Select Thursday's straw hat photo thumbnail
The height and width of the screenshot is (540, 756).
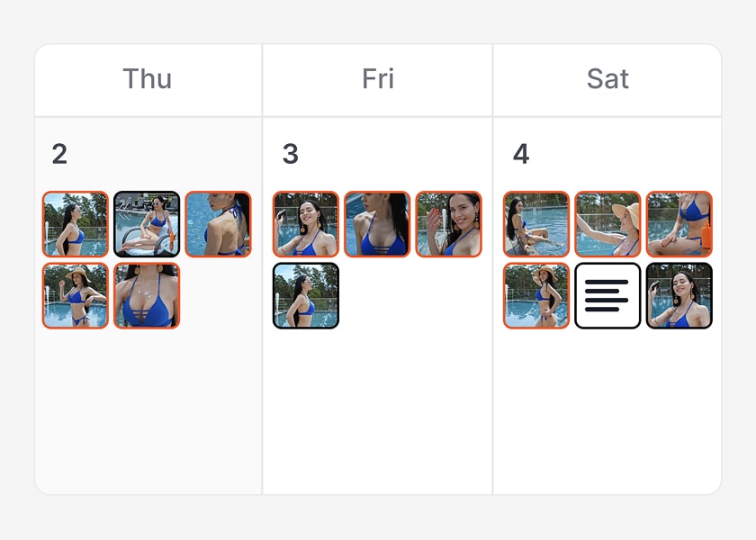point(76,296)
